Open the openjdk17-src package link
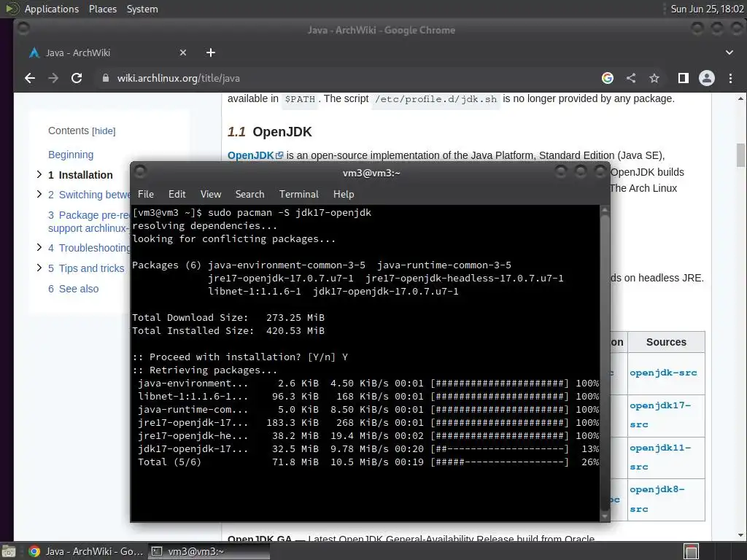 660,415
